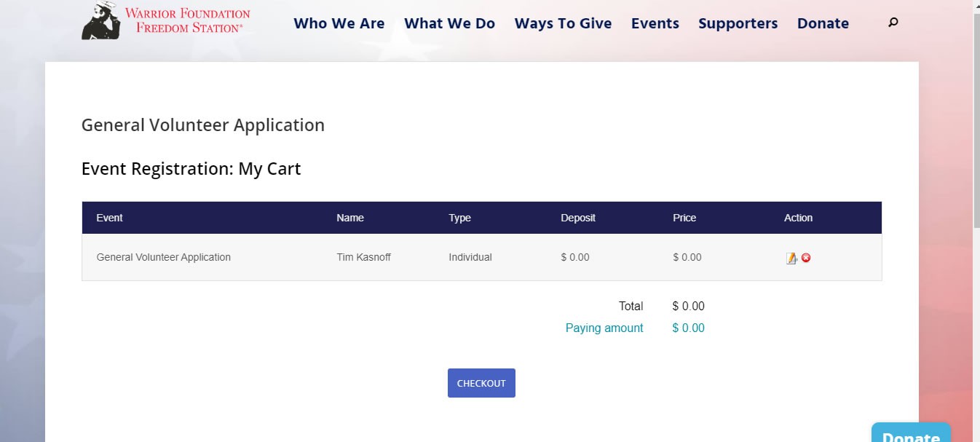Viewport: 980px width, 442px height.
Task: Open the Who We Are menu
Action: (339, 23)
